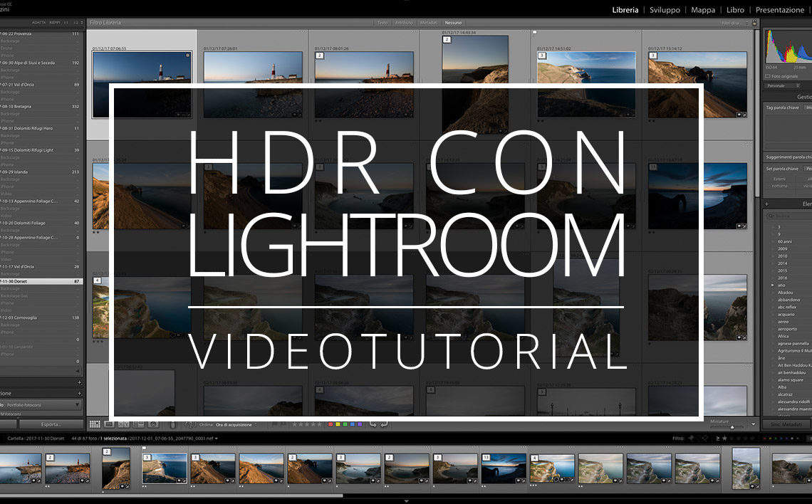Open the Dorset folder

(41, 281)
